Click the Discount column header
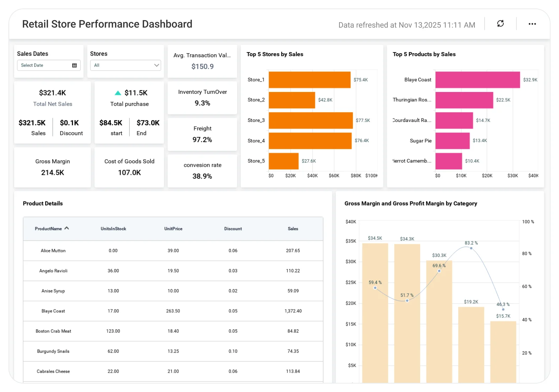The image size is (559, 392). pos(233,229)
